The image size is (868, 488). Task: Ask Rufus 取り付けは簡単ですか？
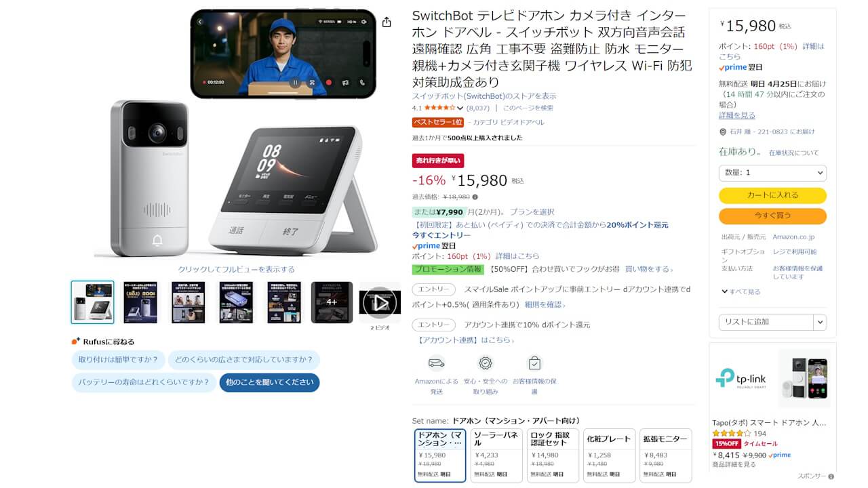pos(119,360)
